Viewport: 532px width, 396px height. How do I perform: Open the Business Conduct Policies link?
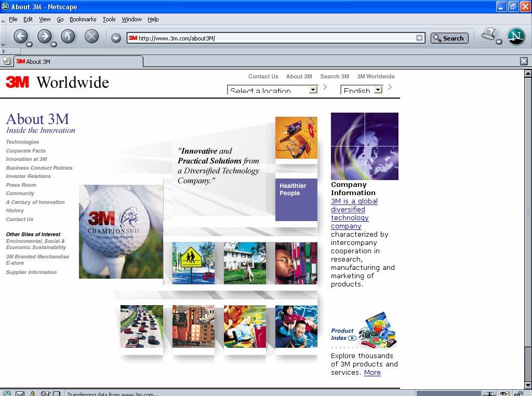39,168
